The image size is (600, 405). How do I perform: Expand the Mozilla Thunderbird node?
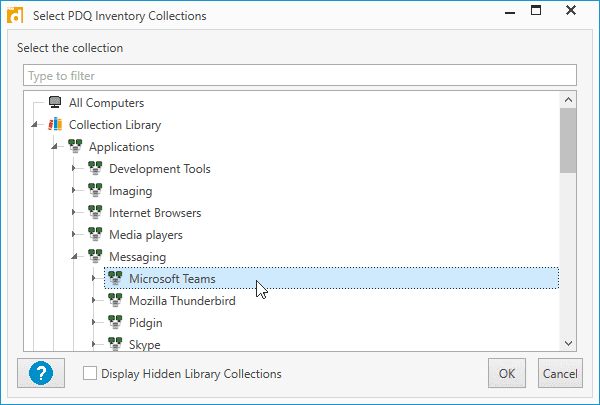(x=93, y=300)
